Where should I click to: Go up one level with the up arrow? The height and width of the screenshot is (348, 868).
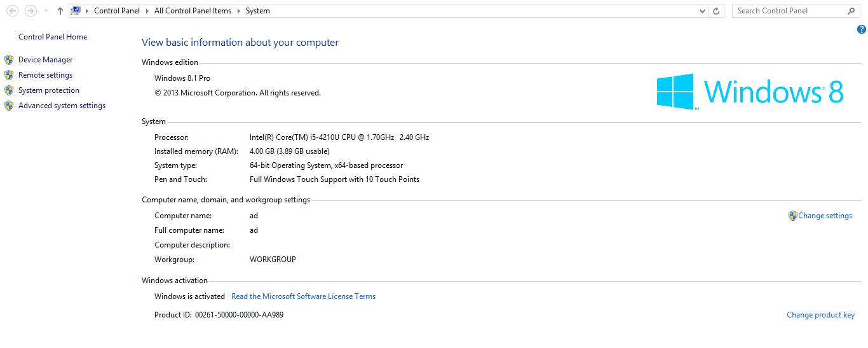click(x=60, y=11)
